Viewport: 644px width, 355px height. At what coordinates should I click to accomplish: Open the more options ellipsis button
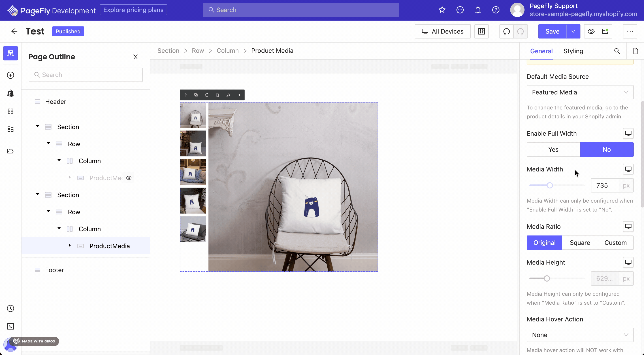tap(630, 31)
